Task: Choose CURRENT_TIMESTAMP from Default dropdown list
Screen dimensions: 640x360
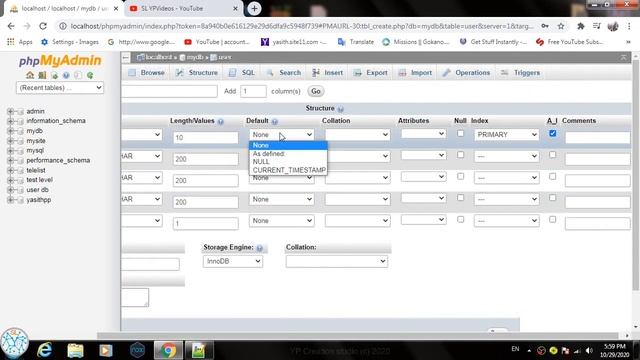Action: click(288, 170)
